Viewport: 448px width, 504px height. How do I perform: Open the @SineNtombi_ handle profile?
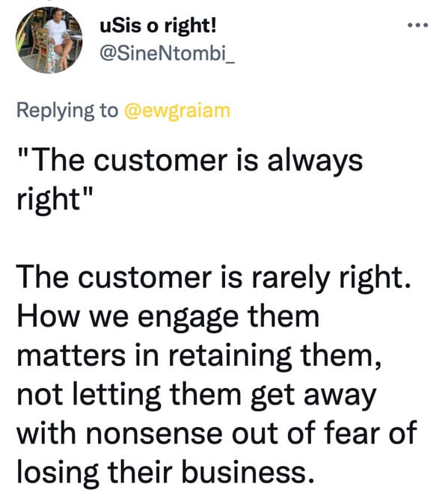167,52
